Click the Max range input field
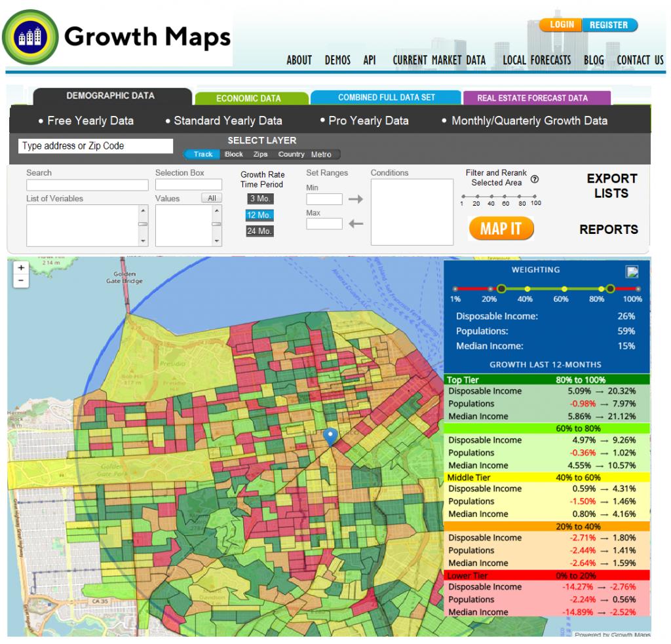This screenshot has width=671, height=644. [x=324, y=224]
